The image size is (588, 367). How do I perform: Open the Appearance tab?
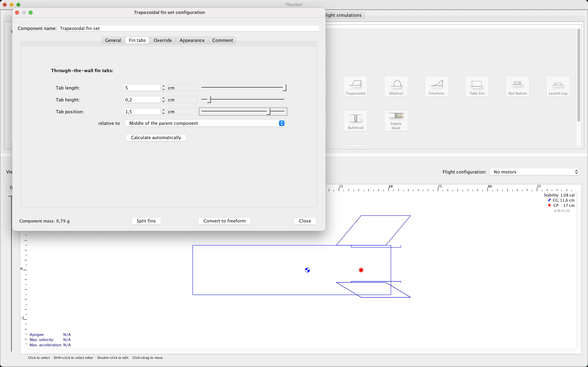[x=192, y=40]
